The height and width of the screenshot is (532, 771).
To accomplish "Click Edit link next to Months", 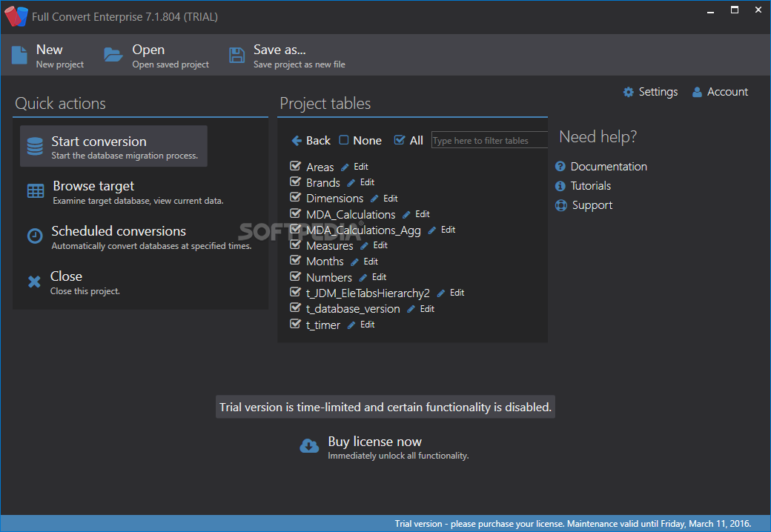I will pos(371,262).
